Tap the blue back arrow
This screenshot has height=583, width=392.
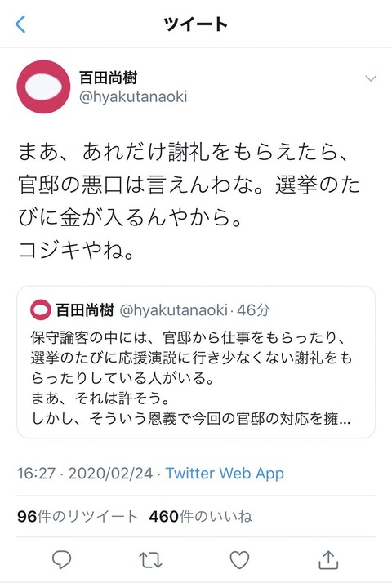(20, 24)
